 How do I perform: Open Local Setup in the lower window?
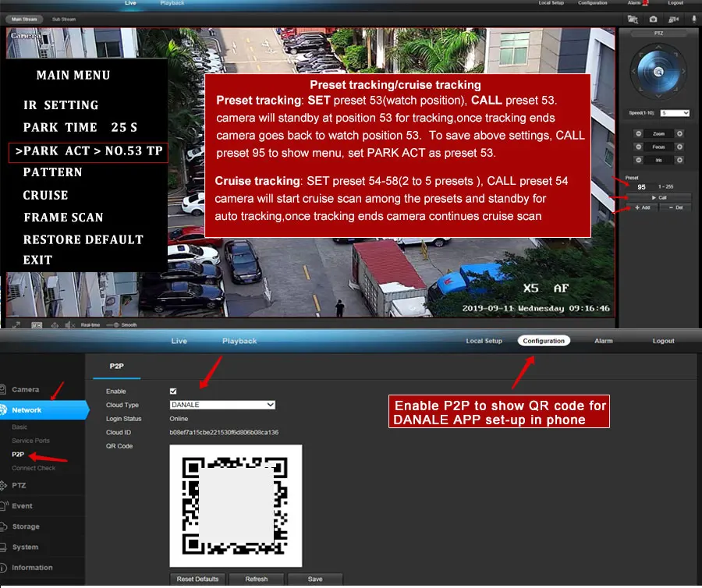pos(484,341)
